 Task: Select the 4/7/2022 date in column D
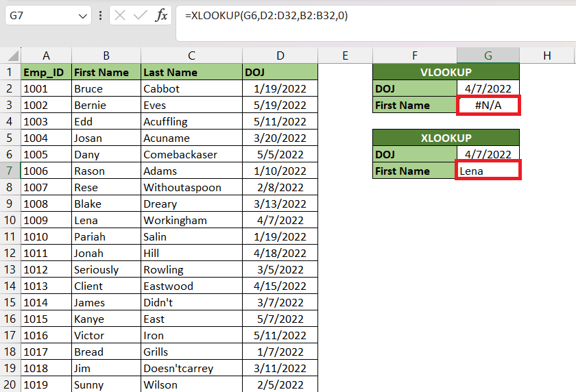click(280, 220)
